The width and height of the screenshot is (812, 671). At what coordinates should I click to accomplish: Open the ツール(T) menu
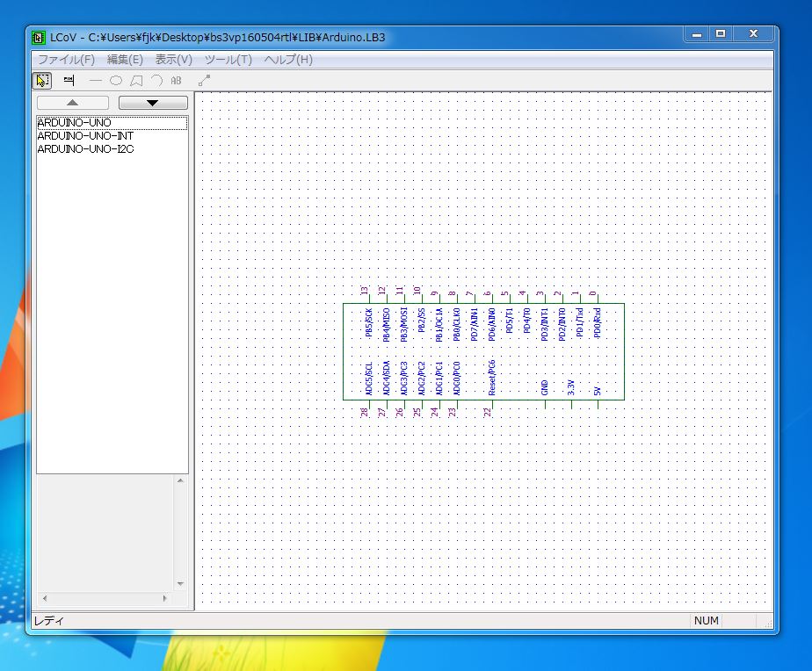[x=228, y=60]
